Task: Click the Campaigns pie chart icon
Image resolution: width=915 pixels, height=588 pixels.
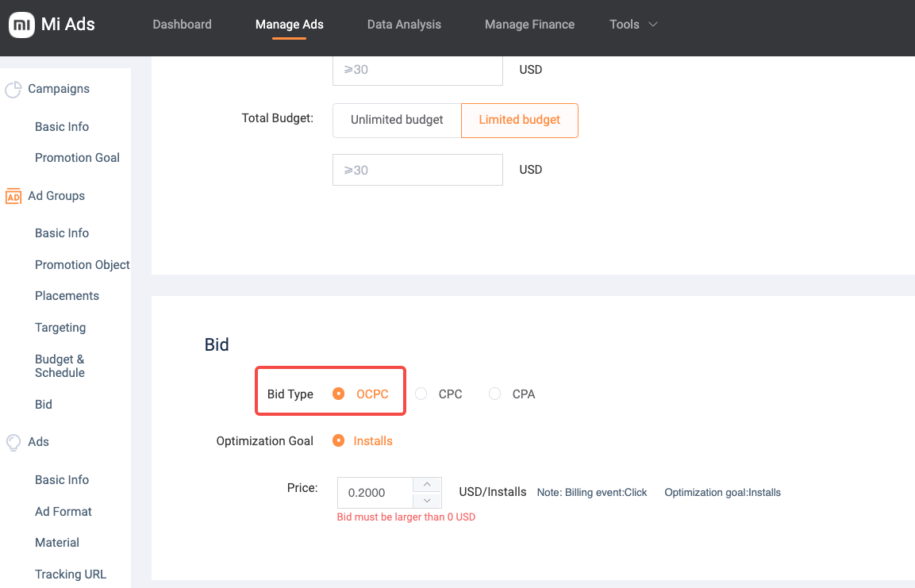Action: 13,90
